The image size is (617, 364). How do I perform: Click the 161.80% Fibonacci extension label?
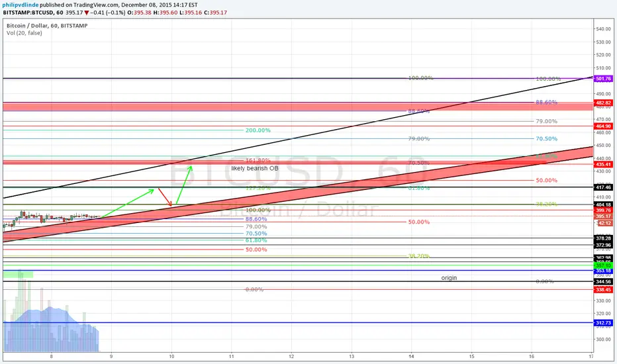pos(258,161)
